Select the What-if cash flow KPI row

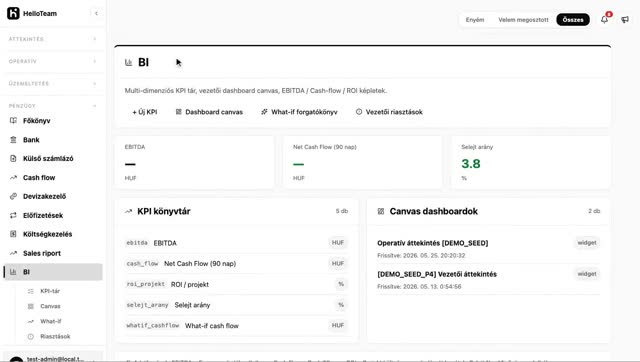point(236,325)
